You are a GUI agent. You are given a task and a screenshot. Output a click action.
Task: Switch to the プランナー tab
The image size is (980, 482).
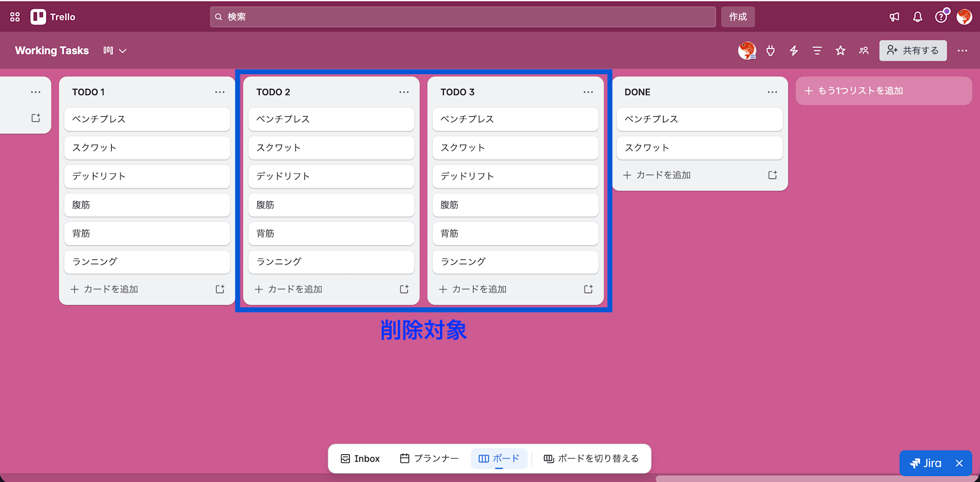click(430, 458)
